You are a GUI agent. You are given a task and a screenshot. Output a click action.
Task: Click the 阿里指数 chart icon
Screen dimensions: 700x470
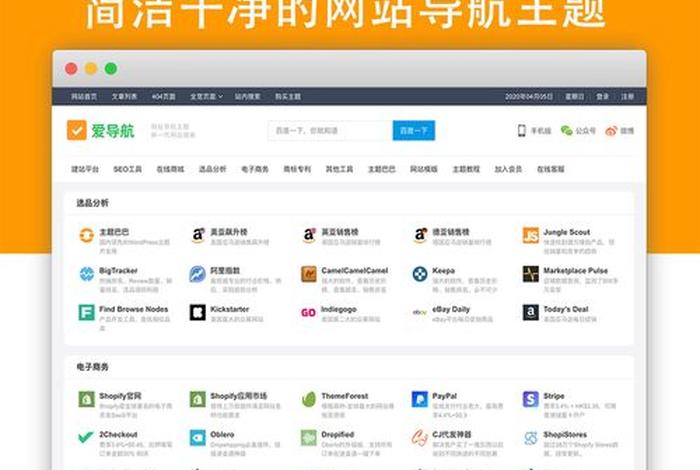[198, 274]
